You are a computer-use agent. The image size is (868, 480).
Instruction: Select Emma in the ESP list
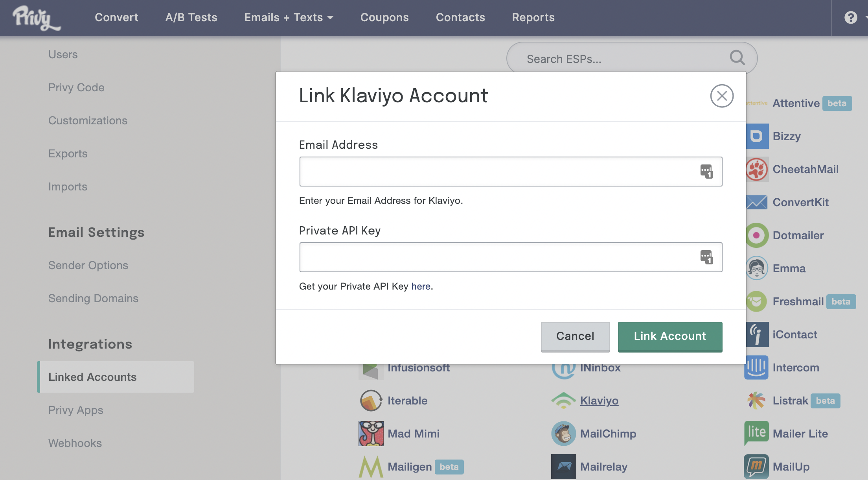[789, 268]
